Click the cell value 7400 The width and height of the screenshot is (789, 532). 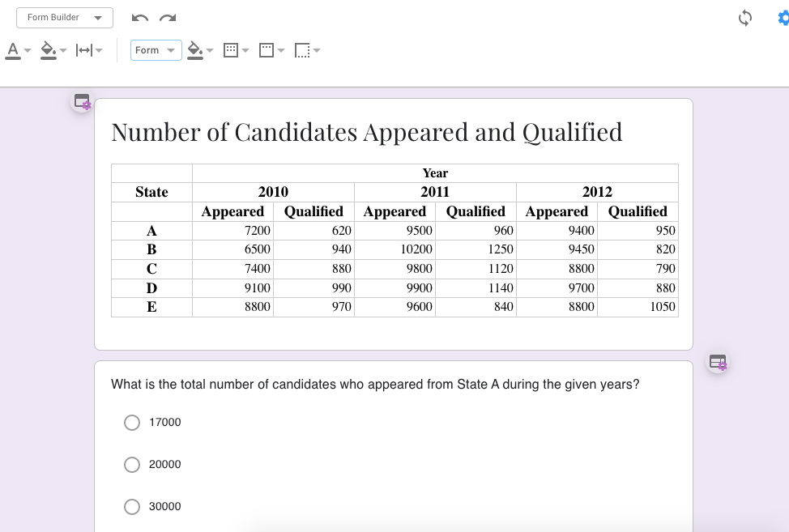[258, 269]
